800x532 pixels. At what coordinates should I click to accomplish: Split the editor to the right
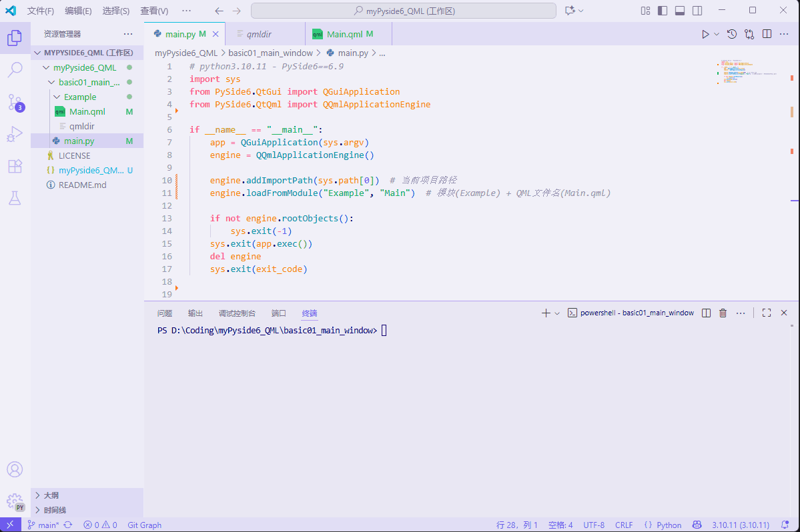(767, 34)
